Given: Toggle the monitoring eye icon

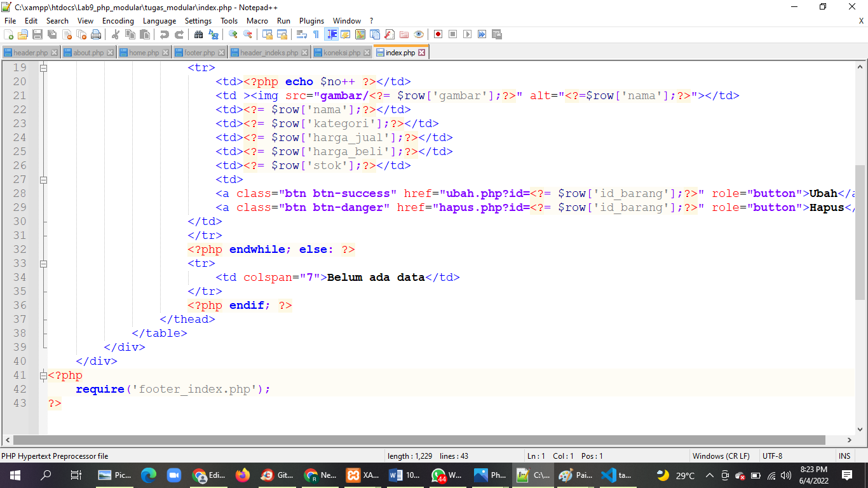Looking at the screenshot, I should pyautogui.click(x=419, y=34).
